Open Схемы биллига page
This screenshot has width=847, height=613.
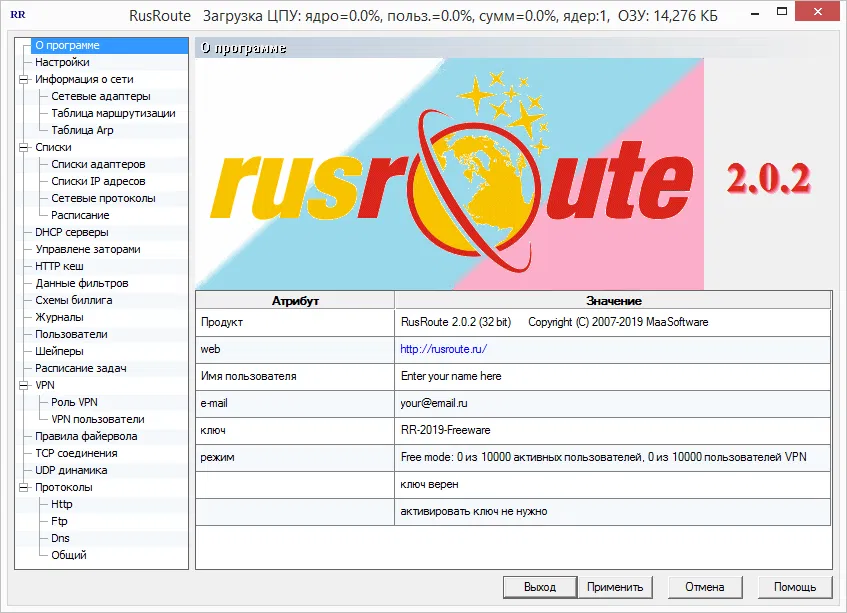[73, 300]
